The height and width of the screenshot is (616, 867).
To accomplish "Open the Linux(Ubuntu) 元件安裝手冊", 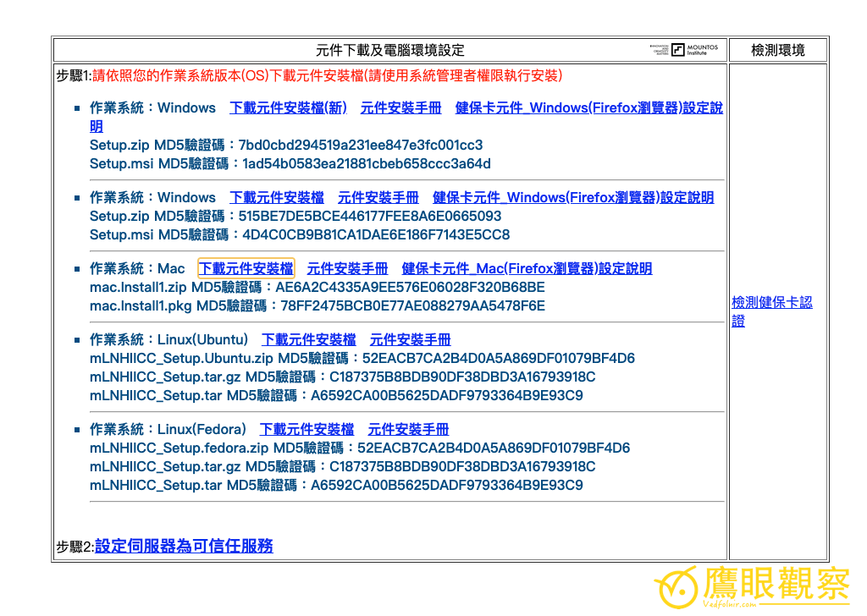I will pyautogui.click(x=411, y=339).
